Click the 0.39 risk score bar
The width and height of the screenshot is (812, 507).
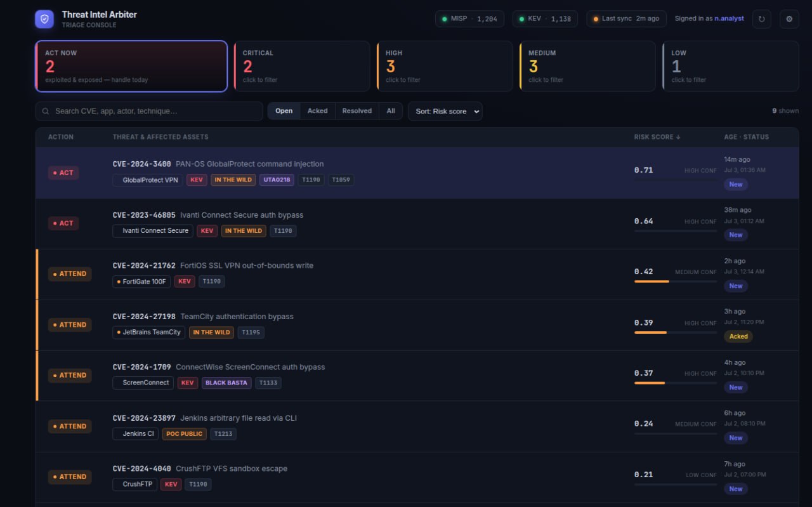(x=676, y=332)
